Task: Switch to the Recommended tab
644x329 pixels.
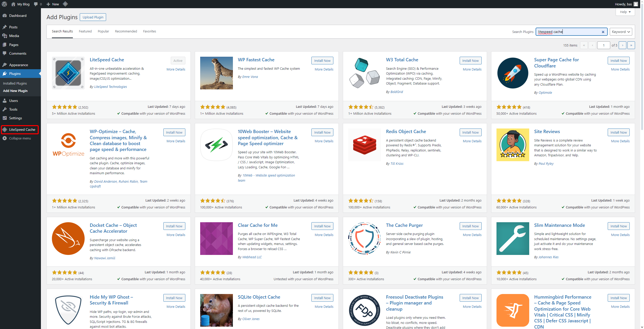Action: click(126, 31)
